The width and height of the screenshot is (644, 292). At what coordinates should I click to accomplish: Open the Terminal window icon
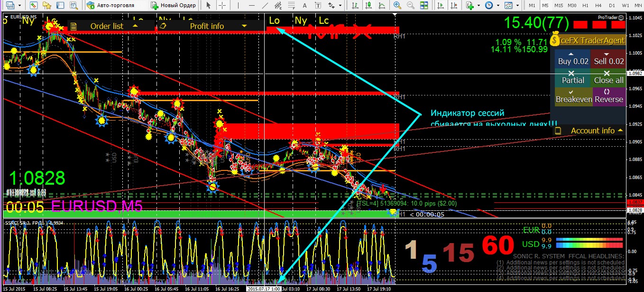[x=60, y=5]
